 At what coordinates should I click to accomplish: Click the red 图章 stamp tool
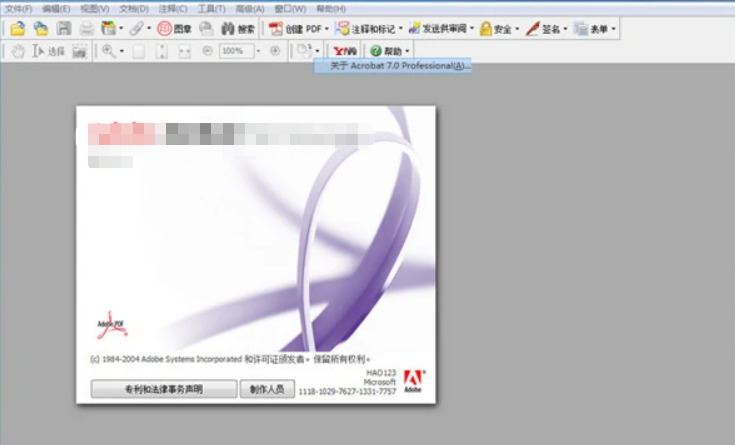click(174, 29)
